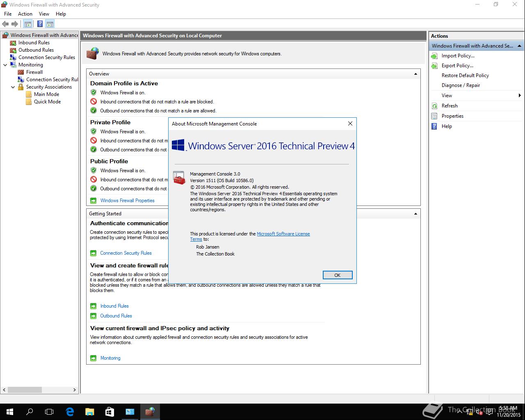Click Restore Default Policy action
525x420 pixels.
tap(465, 75)
